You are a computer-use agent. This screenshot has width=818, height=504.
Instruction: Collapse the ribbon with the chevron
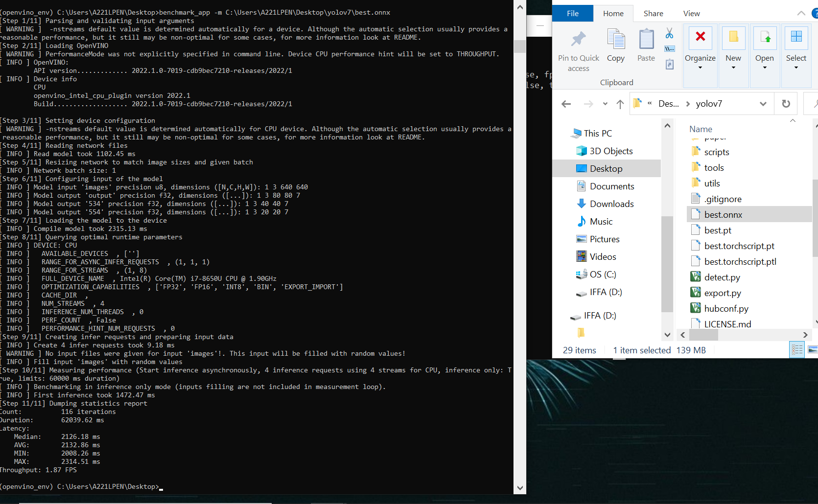point(801,13)
